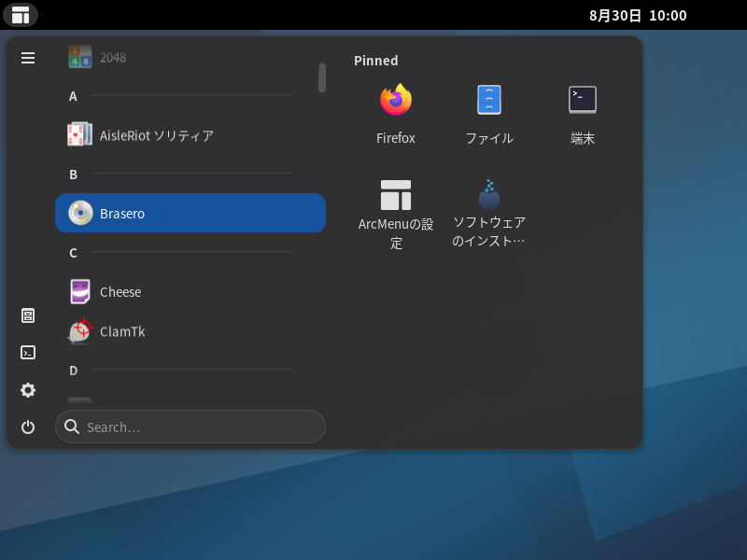Click the application list scrollbar
This screenshot has height=560, width=747.
(322, 77)
